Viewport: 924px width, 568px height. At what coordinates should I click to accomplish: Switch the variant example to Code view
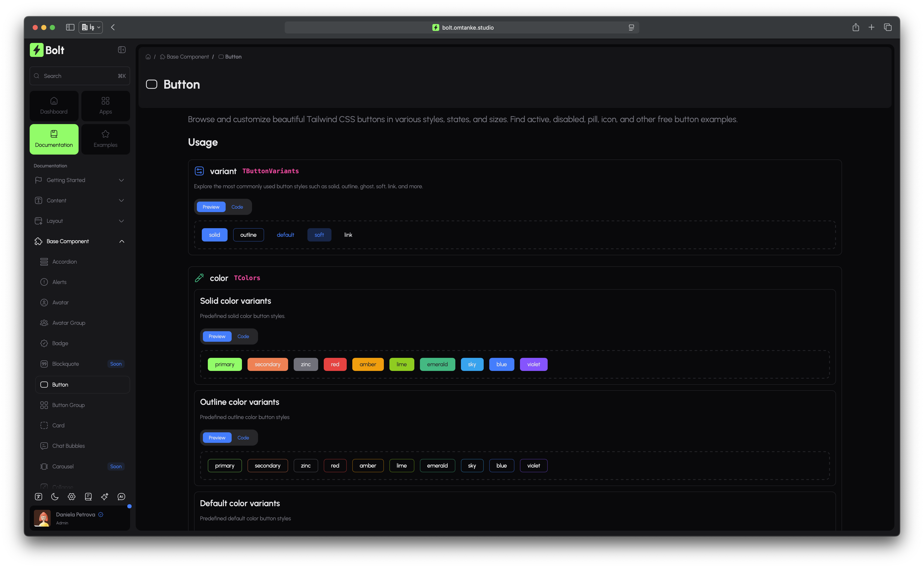237,207
